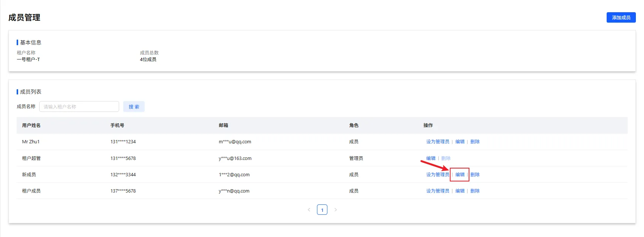
Task: Click email m***u@qq.com
Action: coord(235,142)
